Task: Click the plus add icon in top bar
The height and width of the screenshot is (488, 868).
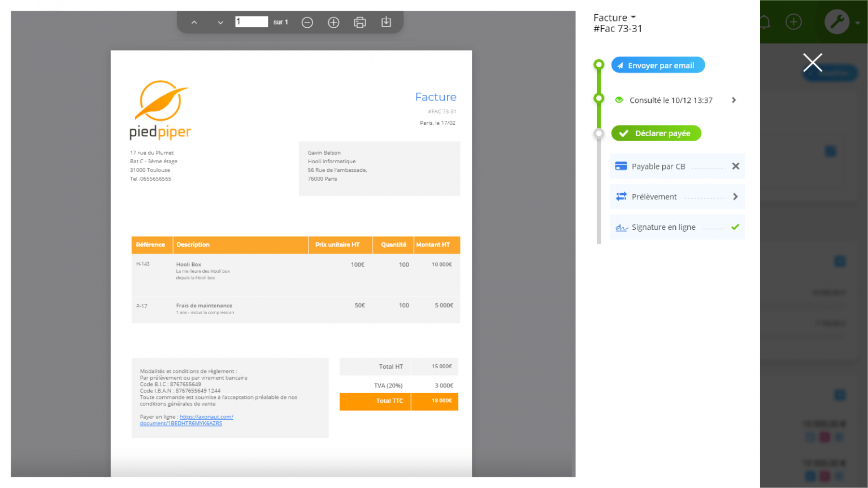Action: [793, 22]
